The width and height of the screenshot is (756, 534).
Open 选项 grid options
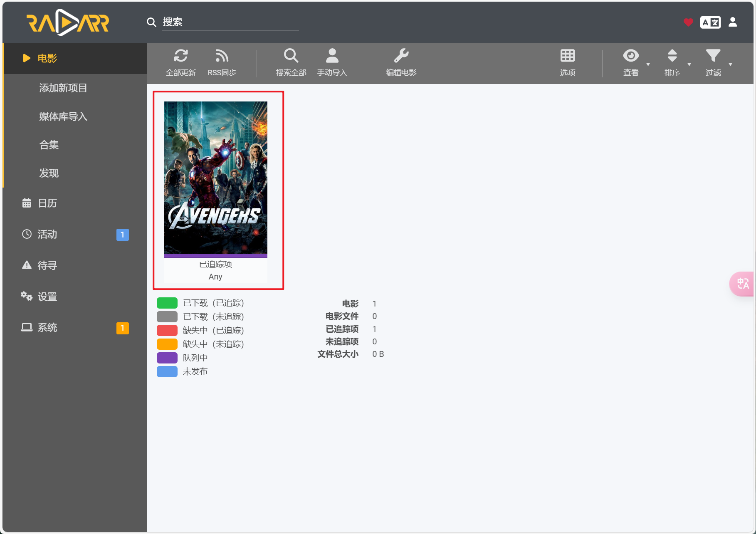tap(567, 63)
